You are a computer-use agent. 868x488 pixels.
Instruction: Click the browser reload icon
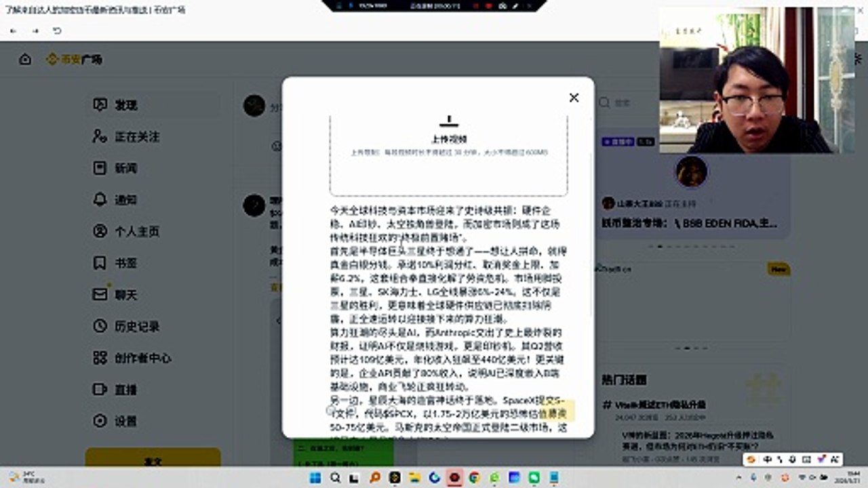(57, 31)
